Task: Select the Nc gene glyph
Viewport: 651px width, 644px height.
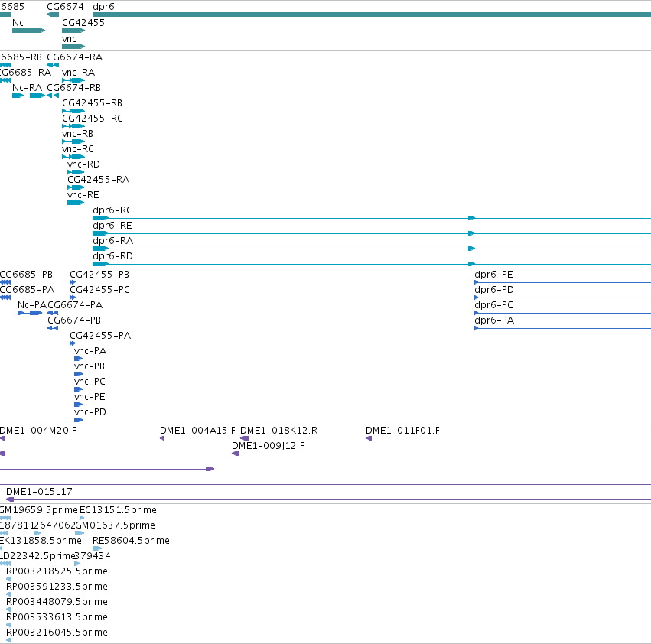Action: (28, 31)
